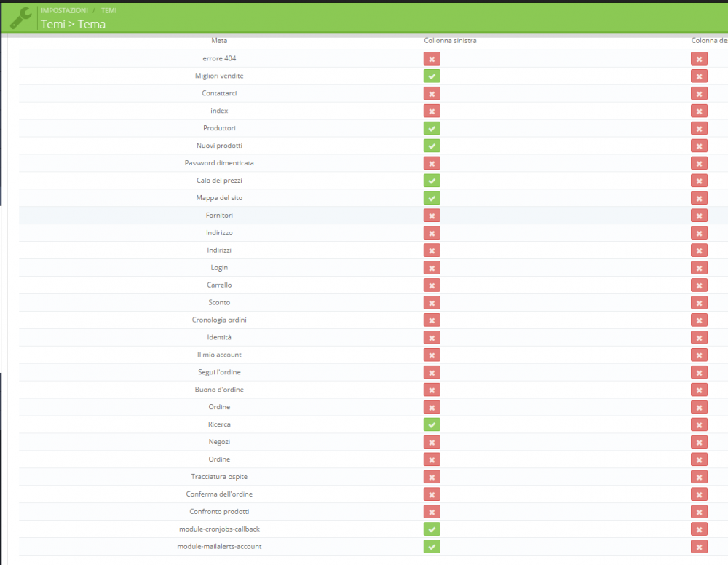
Task: Enable left column for Password dimenticata
Action: [432, 163]
